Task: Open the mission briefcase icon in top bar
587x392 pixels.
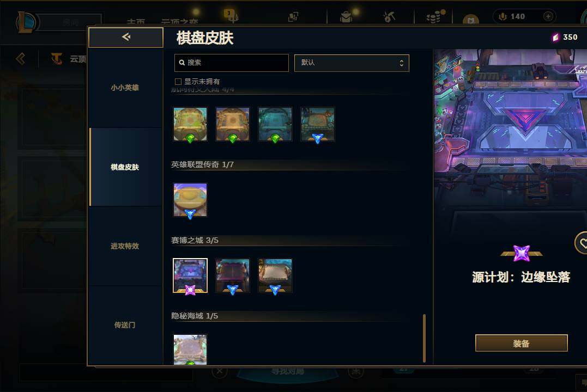Action: (346, 17)
